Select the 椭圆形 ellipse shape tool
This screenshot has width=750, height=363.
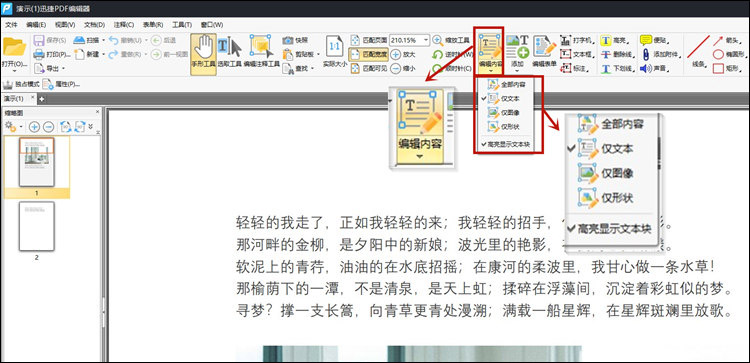coord(728,54)
